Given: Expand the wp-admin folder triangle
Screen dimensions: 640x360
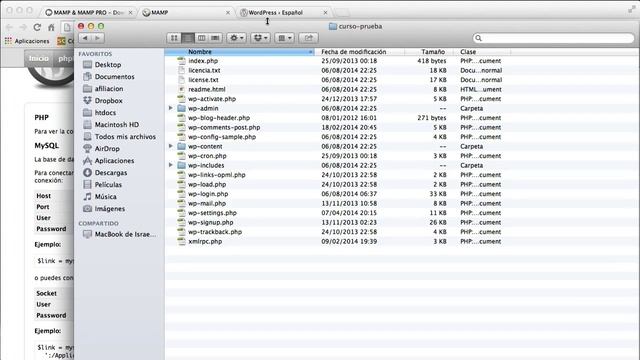Looking at the screenshot, I should click(171, 108).
